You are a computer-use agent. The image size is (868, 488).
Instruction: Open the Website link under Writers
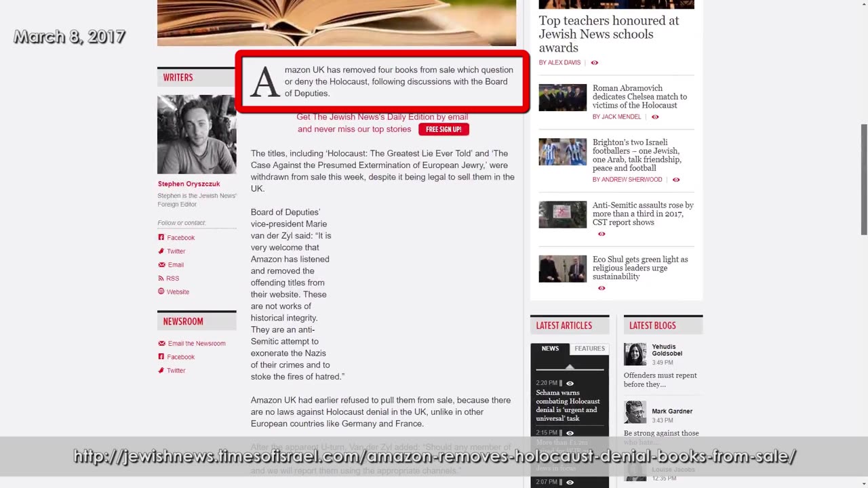(x=178, y=291)
